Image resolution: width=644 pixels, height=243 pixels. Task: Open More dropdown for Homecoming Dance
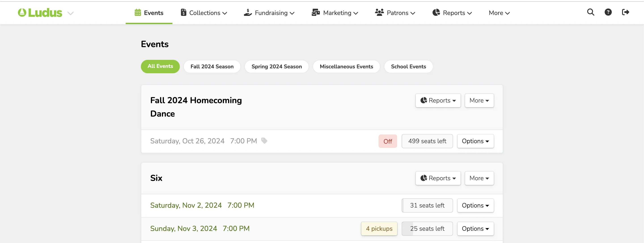click(x=479, y=101)
